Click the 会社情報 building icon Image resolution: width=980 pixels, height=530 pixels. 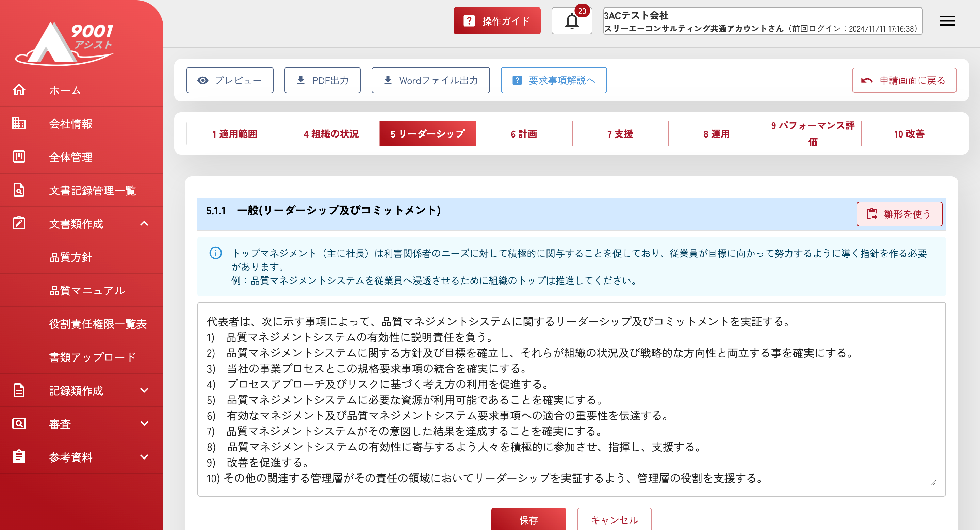tap(19, 123)
